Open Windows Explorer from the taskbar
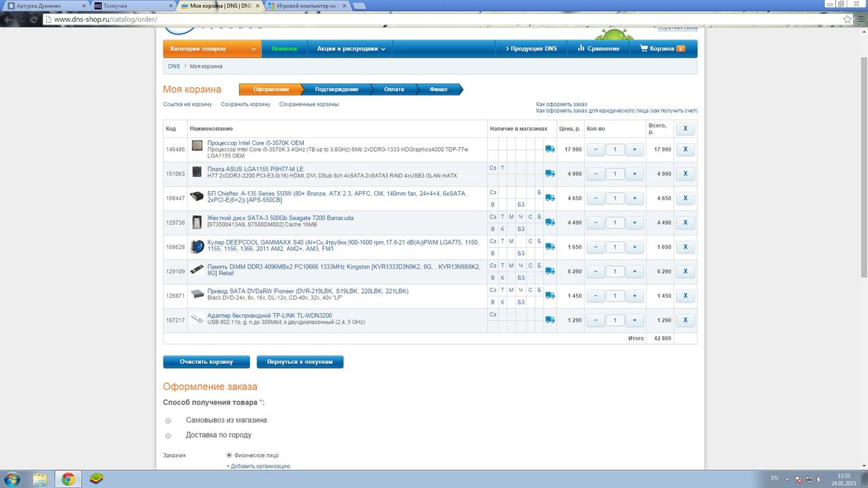This screenshot has height=488, width=868. pyautogui.click(x=40, y=479)
